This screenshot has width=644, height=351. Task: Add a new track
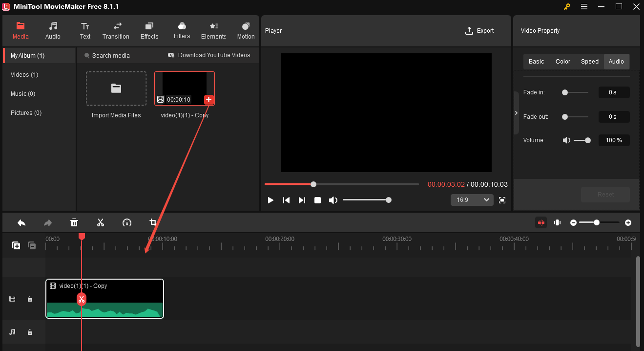coord(16,245)
